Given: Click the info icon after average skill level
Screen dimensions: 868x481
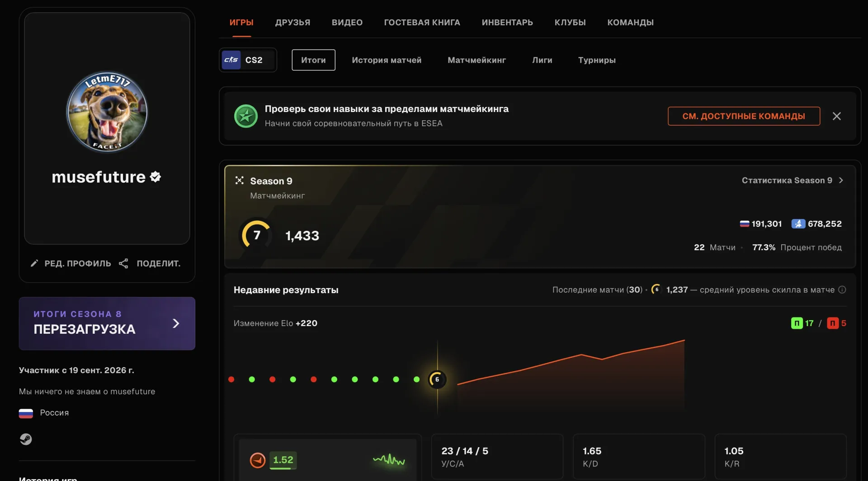Looking at the screenshot, I should pos(842,290).
